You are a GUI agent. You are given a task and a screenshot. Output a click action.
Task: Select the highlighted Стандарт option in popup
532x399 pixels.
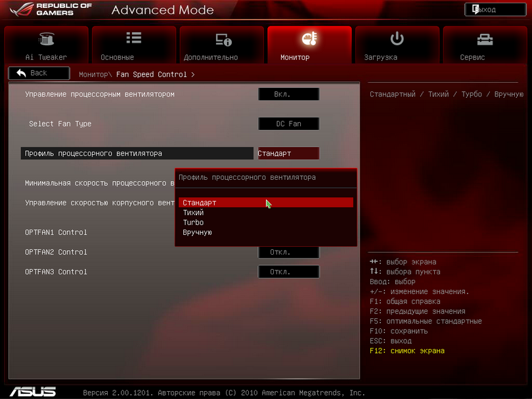click(x=200, y=203)
